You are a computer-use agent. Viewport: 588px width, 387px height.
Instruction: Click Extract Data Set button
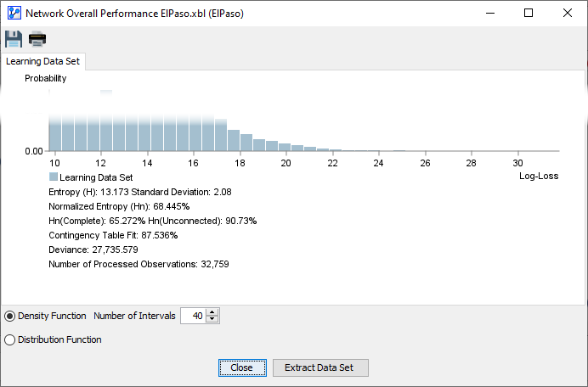[320, 367]
